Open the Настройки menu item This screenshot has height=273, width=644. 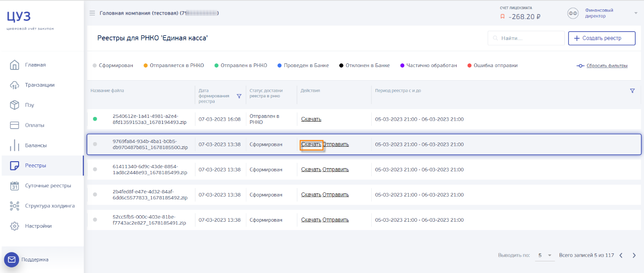[38, 226]
